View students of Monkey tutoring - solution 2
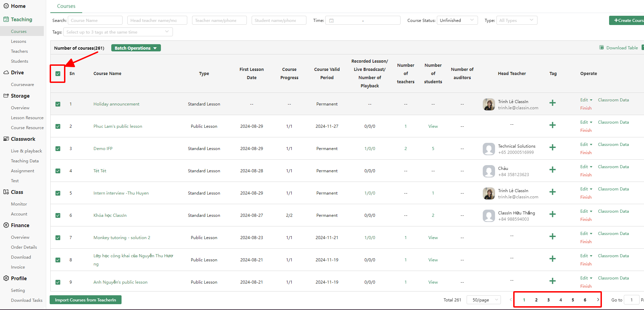The height and width of the screenshot is (310, 644). (x=433, y=238)
